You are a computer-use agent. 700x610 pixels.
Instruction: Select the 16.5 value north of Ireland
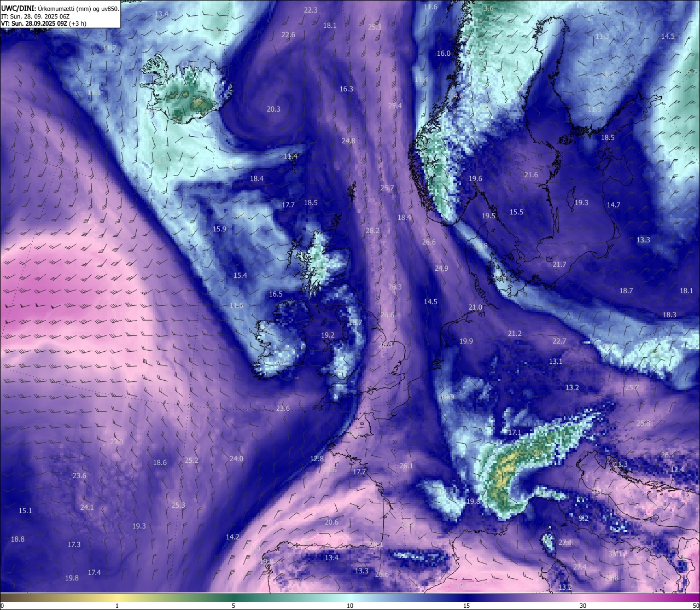(276, 294)
